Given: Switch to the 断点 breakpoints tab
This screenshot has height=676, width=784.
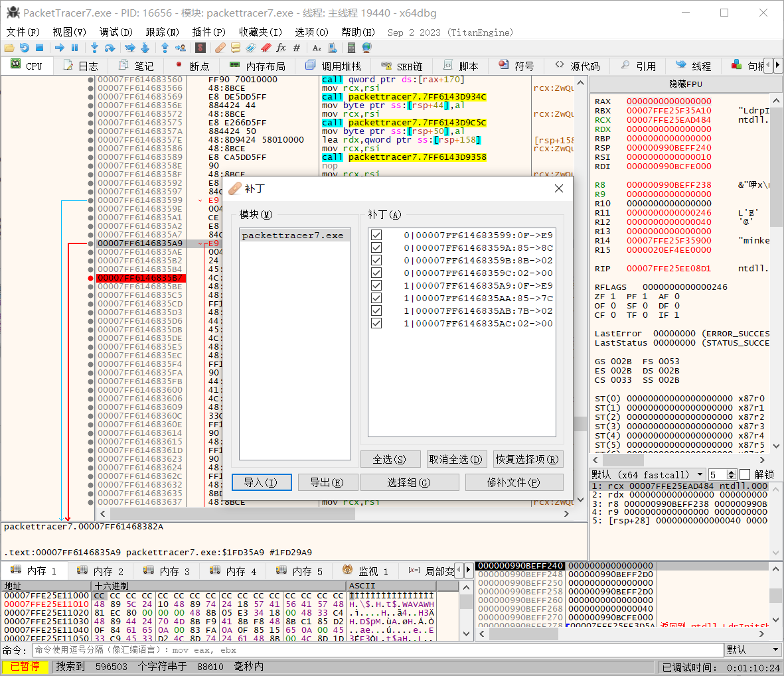Looking at the screenshot, I should click(193, 66).
